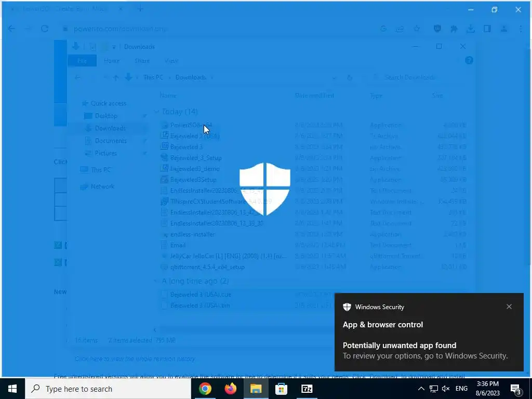Click the Windows Security shield icon in notification
The height and width of the screenshot is (399, 532).
pyautogui.click(x=347, y=307)
